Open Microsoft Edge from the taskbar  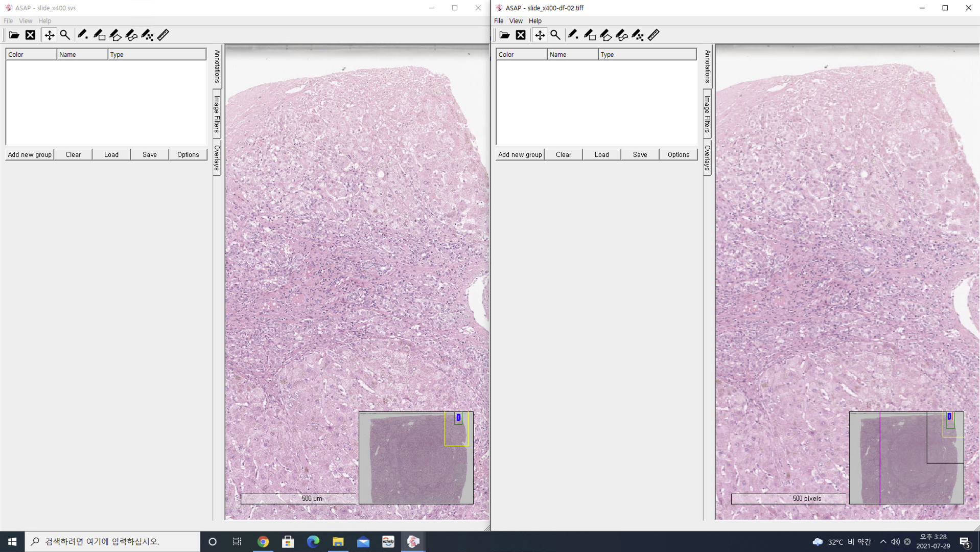313,542
